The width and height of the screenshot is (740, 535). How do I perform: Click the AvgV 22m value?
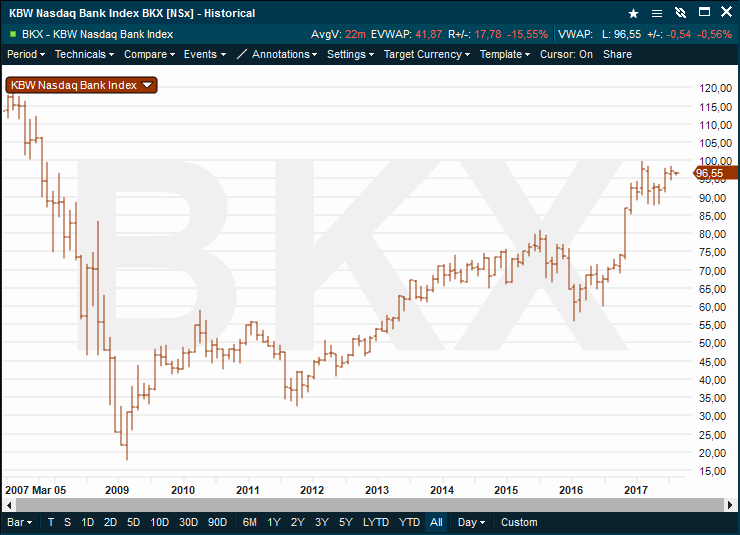click(355, 34)
